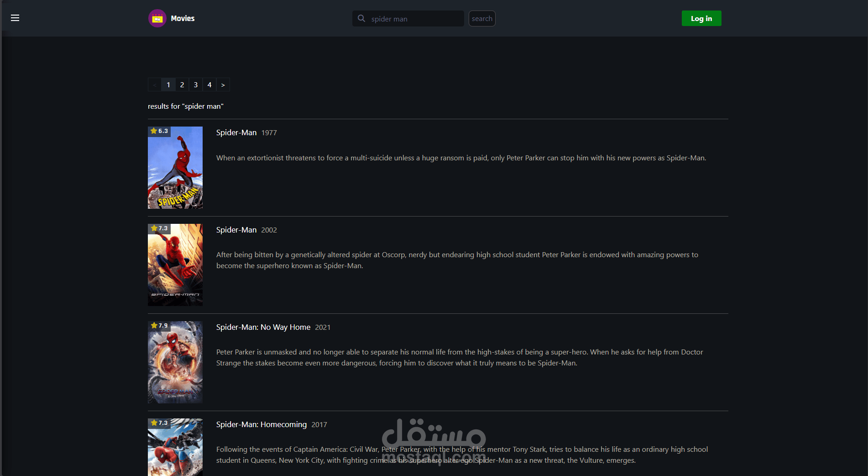Click the year 1977 text
Image resolution: width=868 pixels, height=476 pixels.
click(269, 133)
